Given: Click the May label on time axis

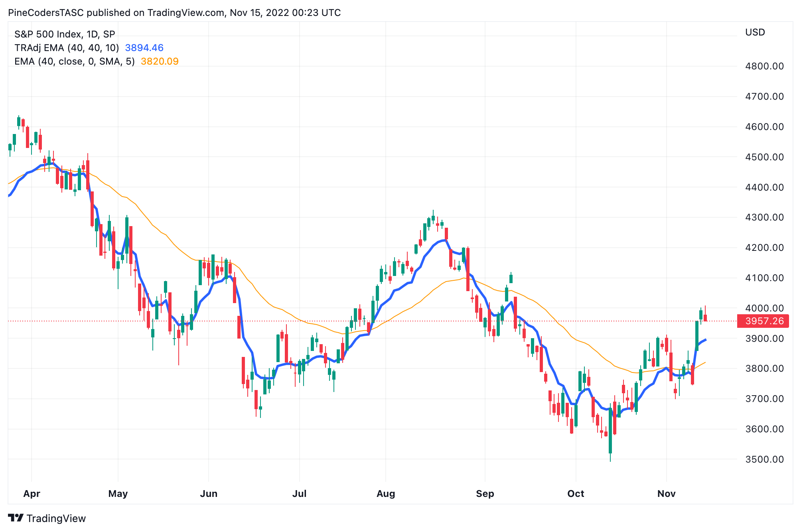Looking at the screenshot, I should [118, 494].
